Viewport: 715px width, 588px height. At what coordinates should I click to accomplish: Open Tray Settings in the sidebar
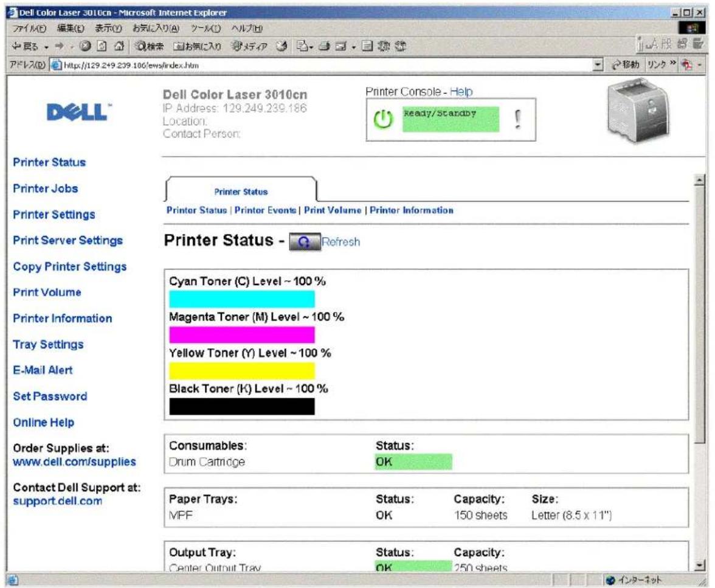(48, 344)
